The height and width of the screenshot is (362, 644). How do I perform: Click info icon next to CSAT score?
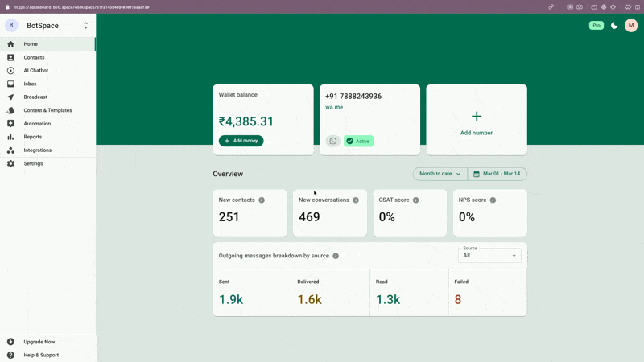(x=415, y=200)
